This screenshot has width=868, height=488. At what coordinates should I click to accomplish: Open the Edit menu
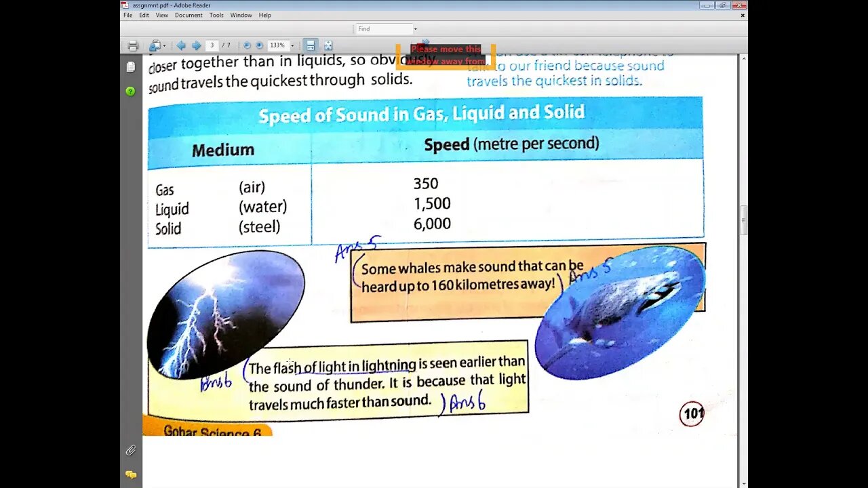144,15
